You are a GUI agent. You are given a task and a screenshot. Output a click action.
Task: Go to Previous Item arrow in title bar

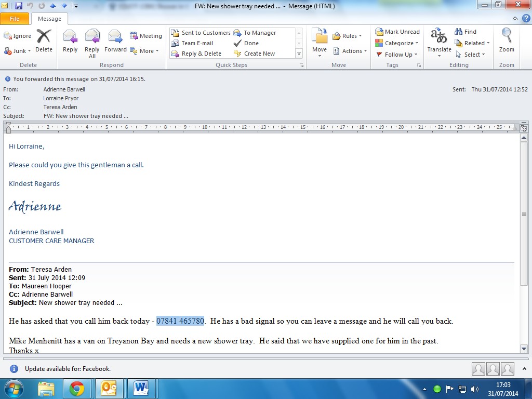point(52,6)
